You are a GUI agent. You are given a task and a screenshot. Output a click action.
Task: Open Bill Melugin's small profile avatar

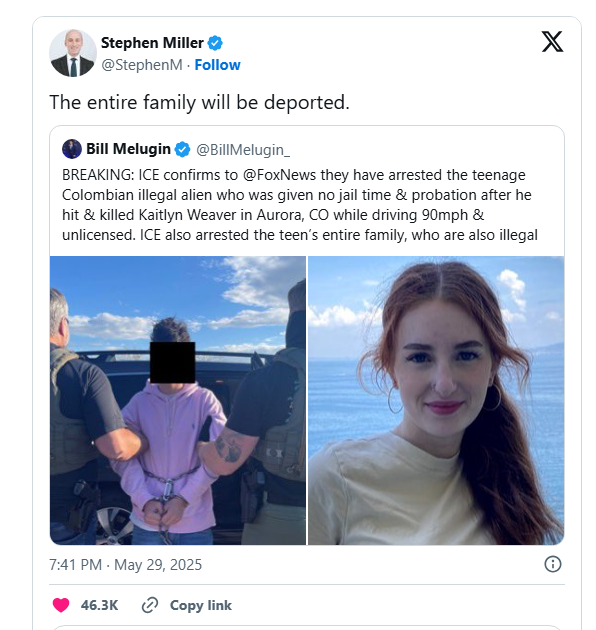point(72,149)
